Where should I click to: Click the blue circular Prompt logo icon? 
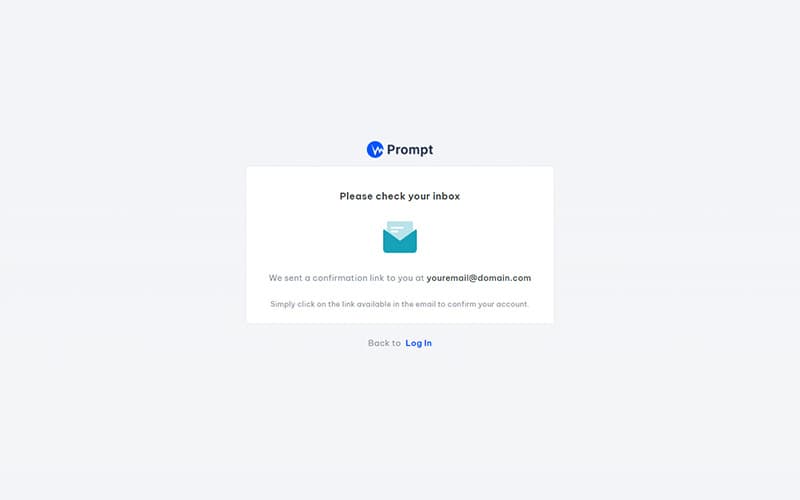375,149
